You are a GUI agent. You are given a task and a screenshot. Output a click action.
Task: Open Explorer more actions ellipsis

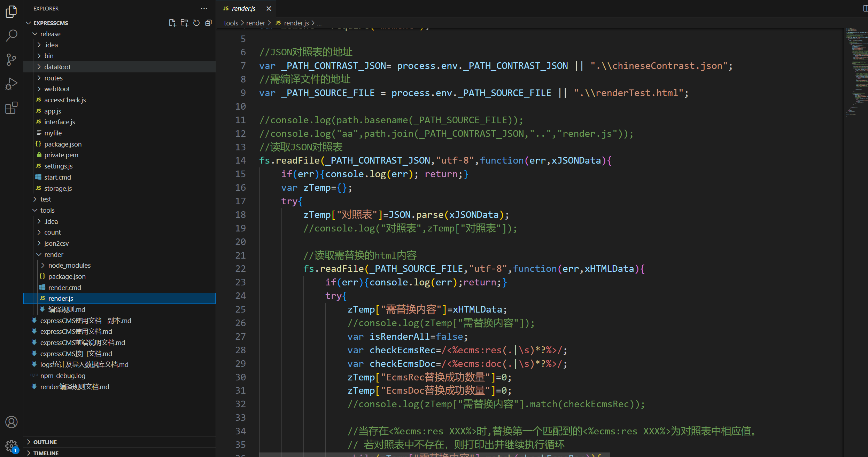(204, 8)
